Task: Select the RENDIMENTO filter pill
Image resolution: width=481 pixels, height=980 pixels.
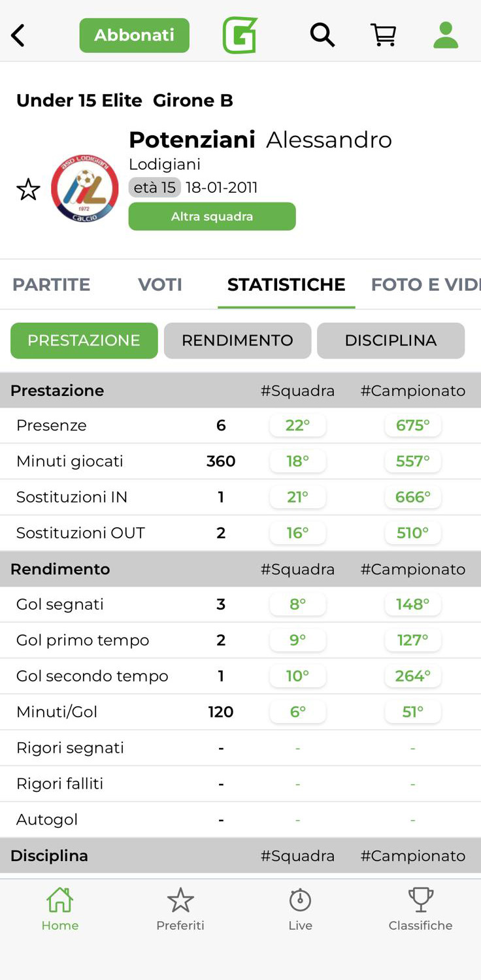Action: (237, 340)
